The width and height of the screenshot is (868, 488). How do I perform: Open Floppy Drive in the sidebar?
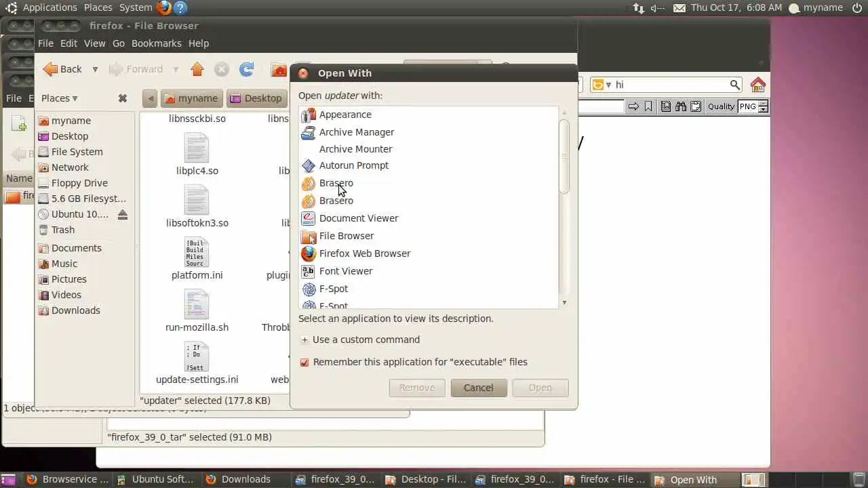(x=79, y=183)
